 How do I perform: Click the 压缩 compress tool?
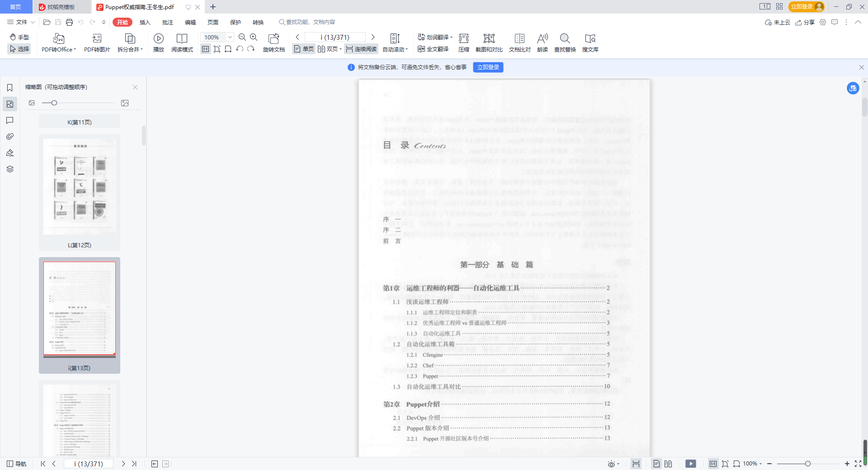tap(464, 43)
